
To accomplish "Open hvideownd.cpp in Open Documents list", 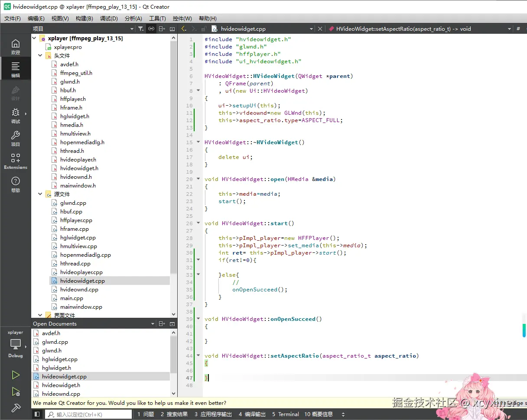I will pyautogui.click(x=61, y=394).
